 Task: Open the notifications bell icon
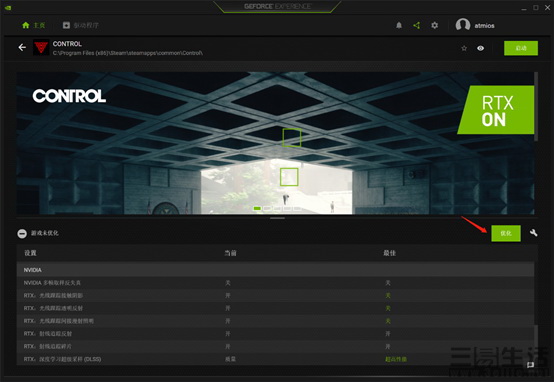coord(399,25)
